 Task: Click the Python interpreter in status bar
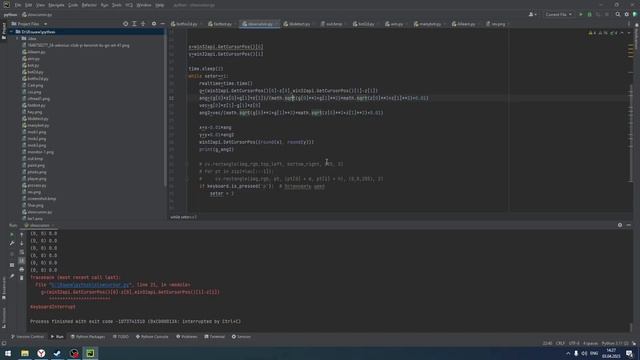pyautogui.click(x=615, y=343)
